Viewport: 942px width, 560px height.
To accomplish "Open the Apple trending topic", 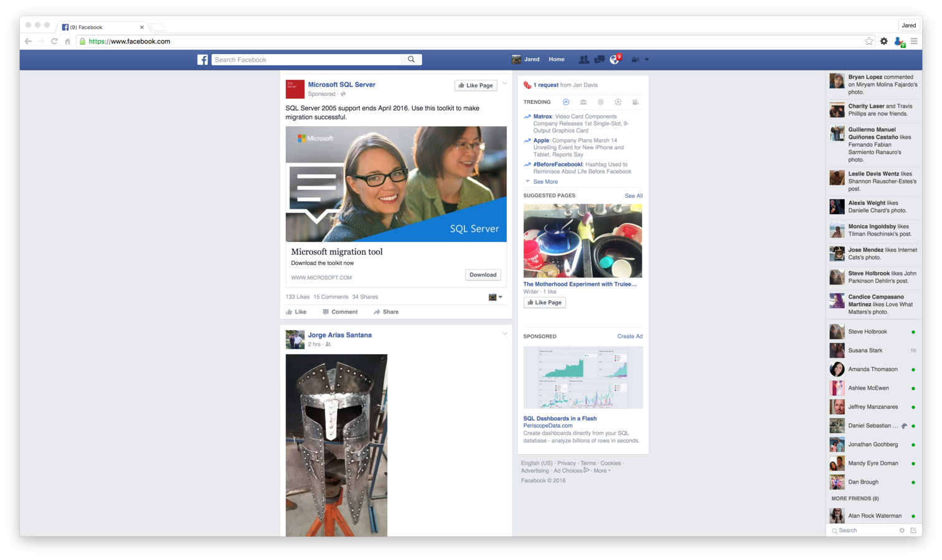I will click(x=541, y=141).
